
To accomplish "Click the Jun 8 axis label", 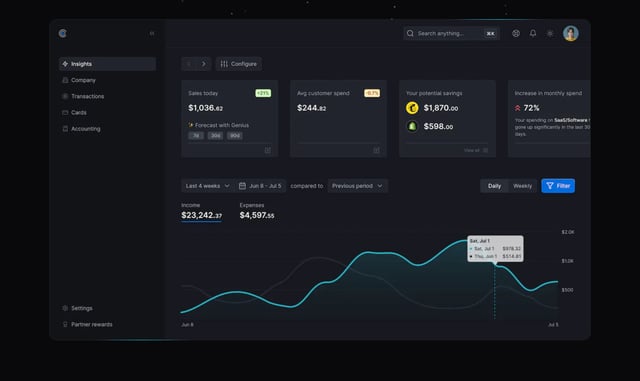I will coord(187,325).
